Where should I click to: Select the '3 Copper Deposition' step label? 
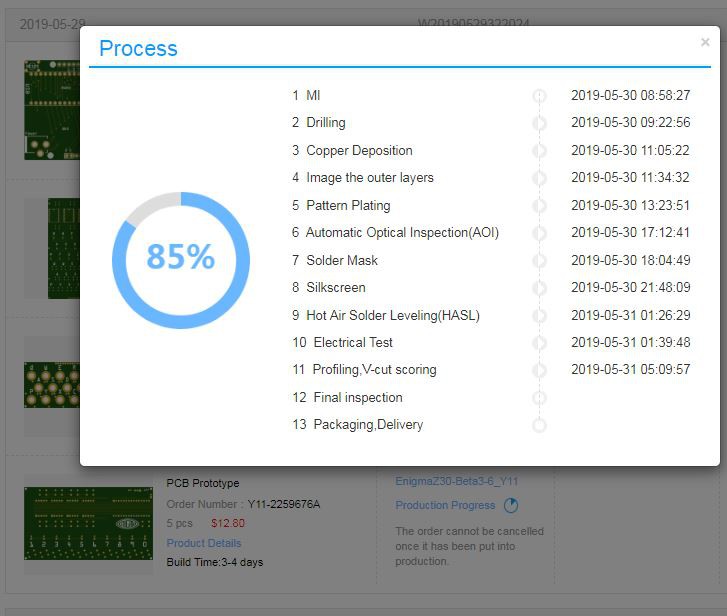[352, 151]
